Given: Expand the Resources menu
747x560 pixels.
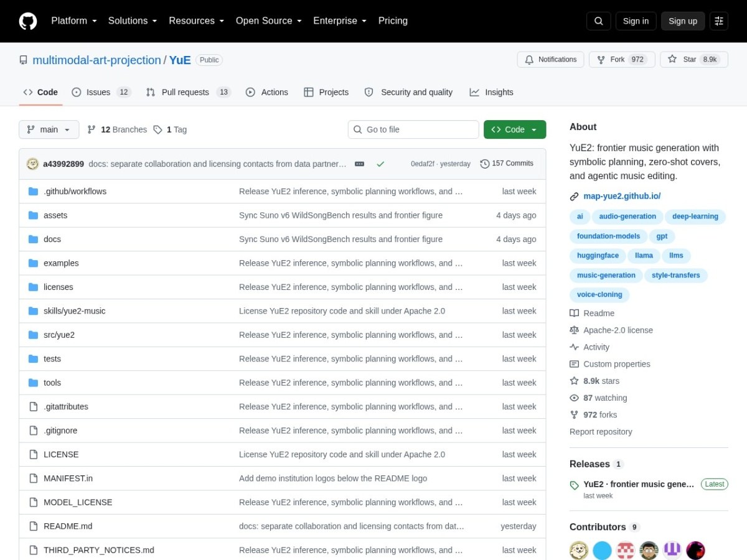Looking at the screenshot, I should coord(196,21).
